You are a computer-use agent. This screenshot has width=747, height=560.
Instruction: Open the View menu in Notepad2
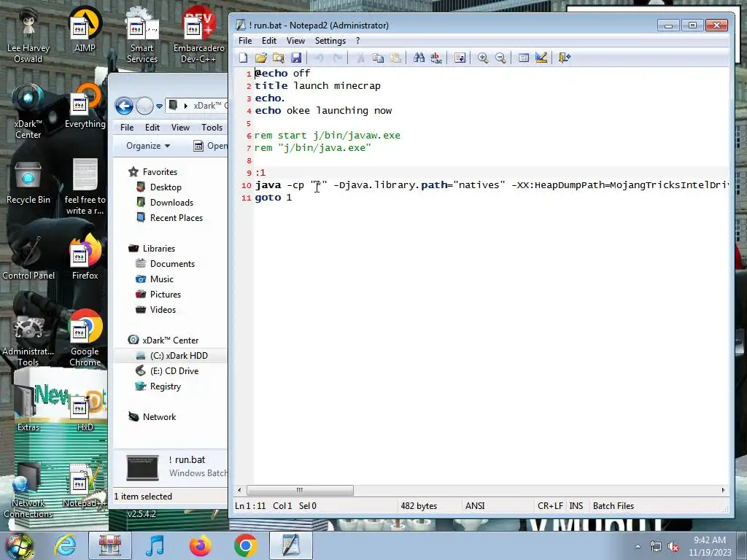pos(295,41)
